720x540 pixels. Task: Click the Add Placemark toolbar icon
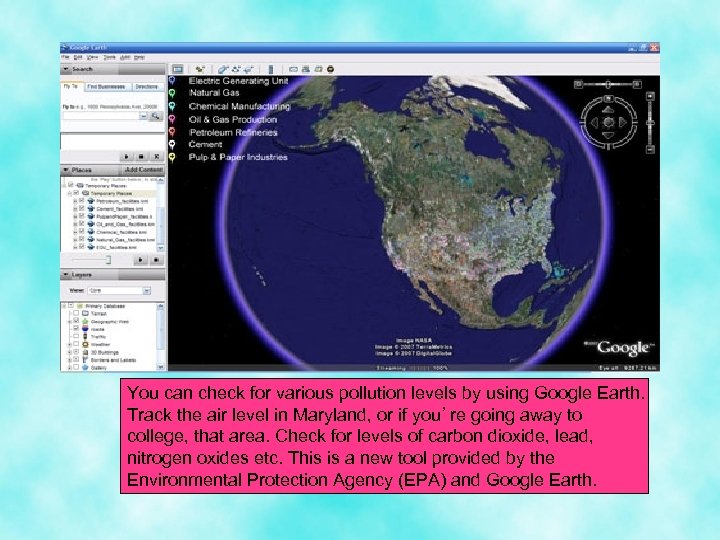tap(200, 69)
